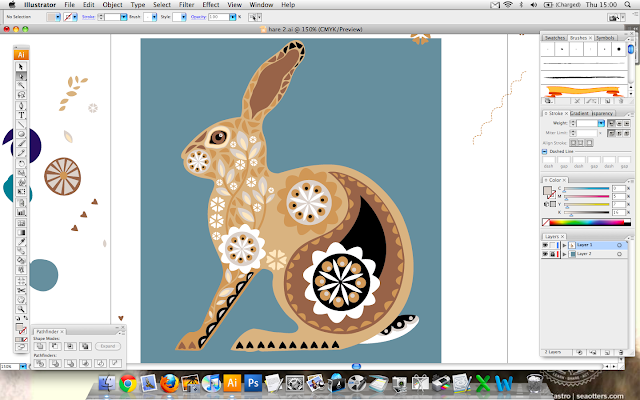The height and width of the screenshot is (400, 640).
Task: Open the File menu
Action: click(x=69, y=4)
